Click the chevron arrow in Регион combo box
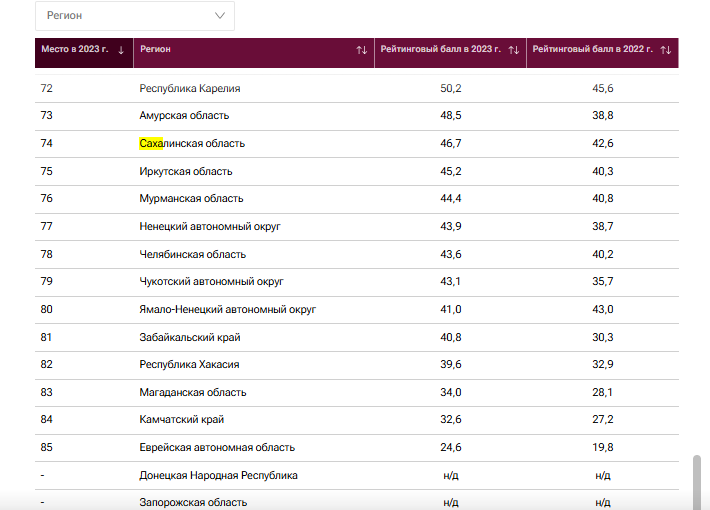710x510 pixels. (x=220, y=15)
